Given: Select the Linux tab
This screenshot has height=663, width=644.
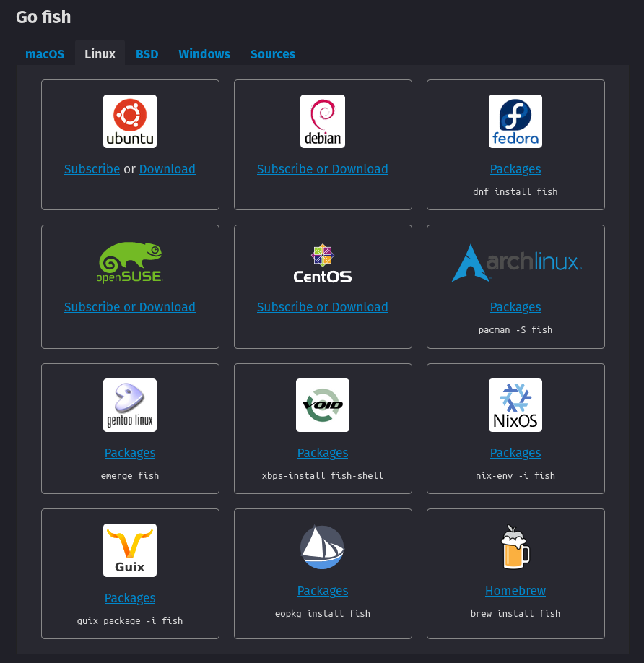Looking at the screenshot, I should coord(100,53).
